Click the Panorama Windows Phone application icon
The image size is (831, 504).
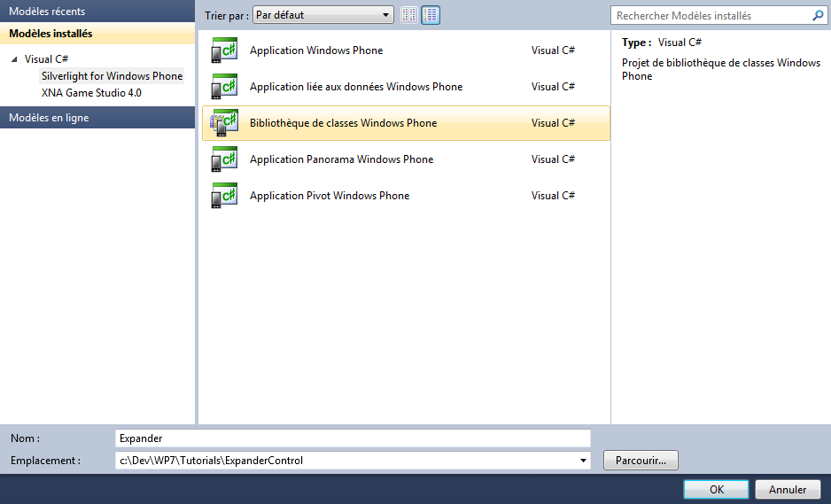click(x=224, y=160)
